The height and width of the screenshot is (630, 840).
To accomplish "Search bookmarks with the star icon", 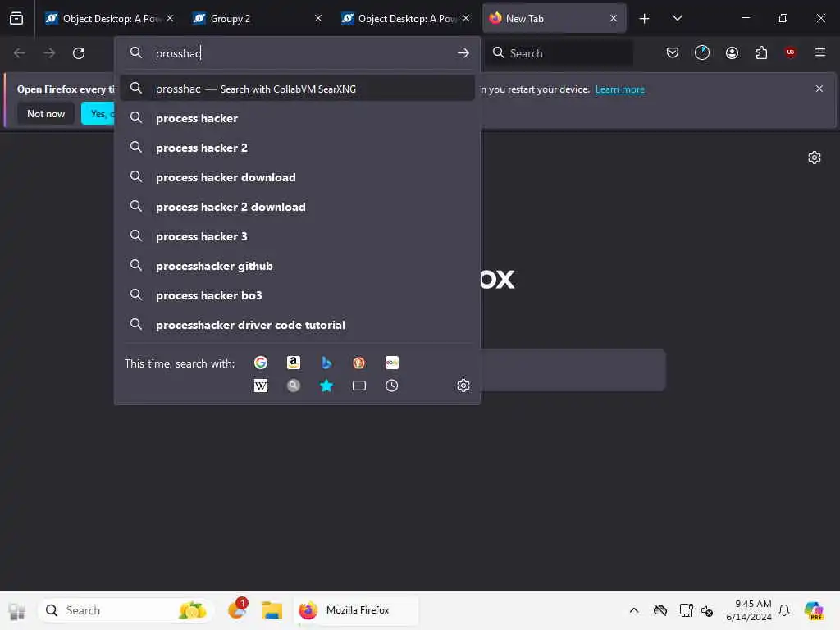I will (326, 386).
